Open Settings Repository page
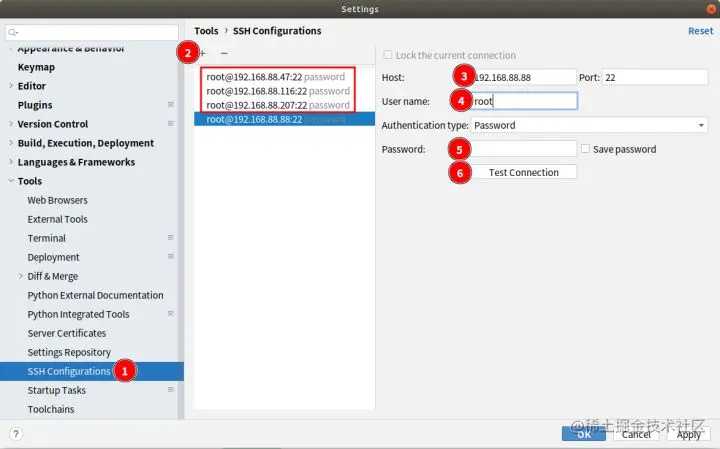This screenshot has height=449, width=720. (69, 352)
